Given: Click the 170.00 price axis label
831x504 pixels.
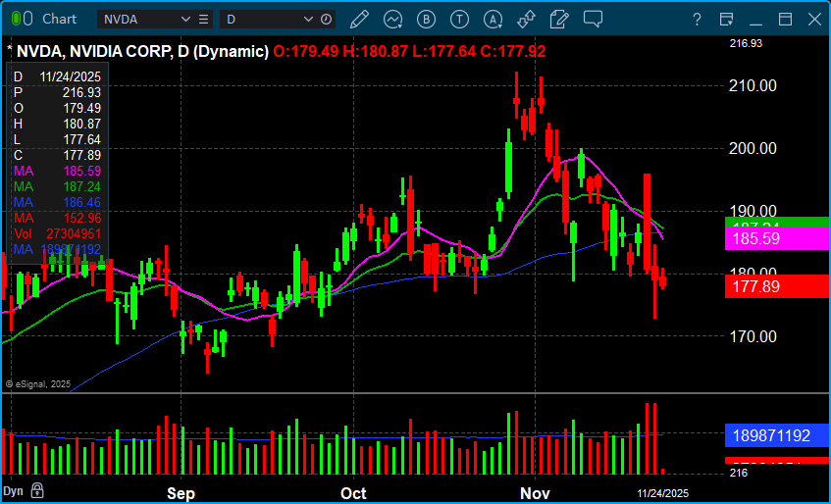Looking at the screenshot, I should point(753,336).
